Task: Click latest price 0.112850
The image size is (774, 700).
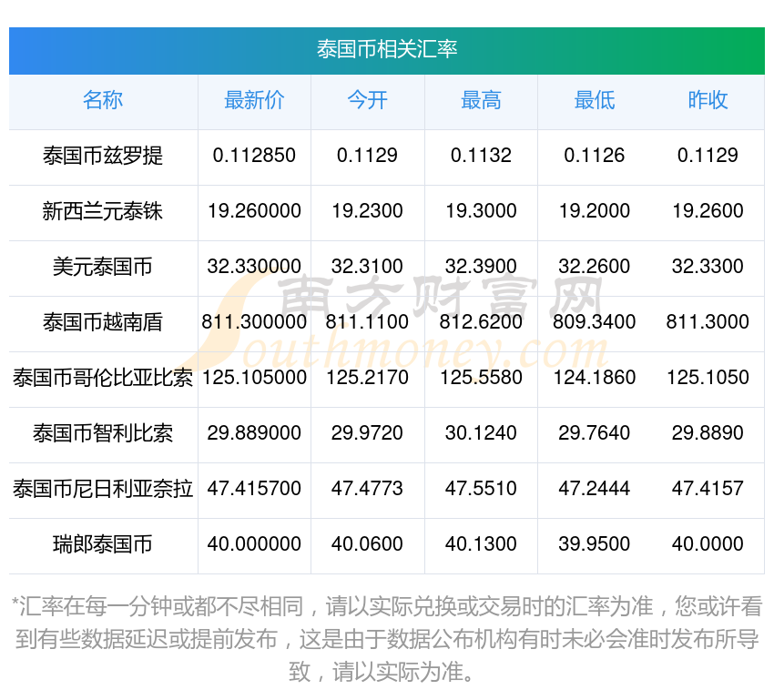Action: (254, 156)
